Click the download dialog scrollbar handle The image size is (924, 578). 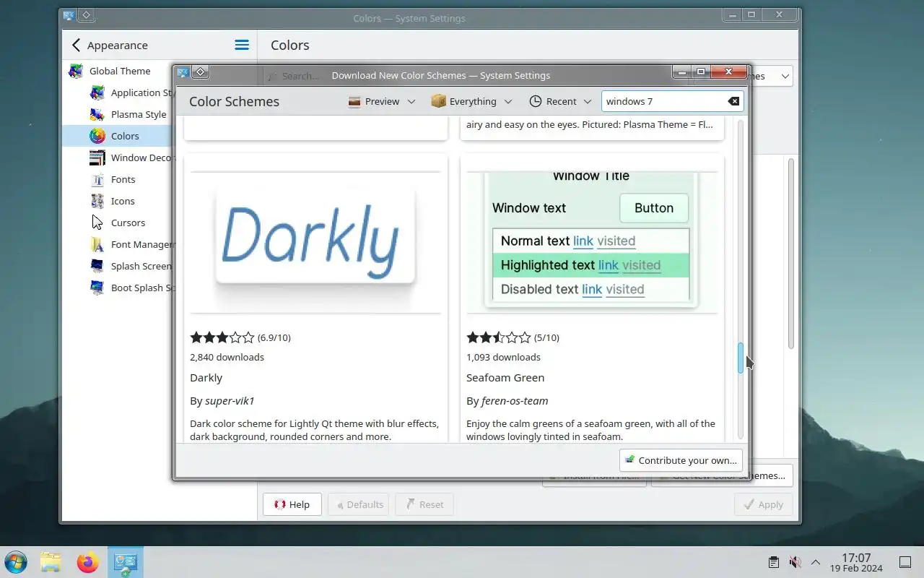740,358
